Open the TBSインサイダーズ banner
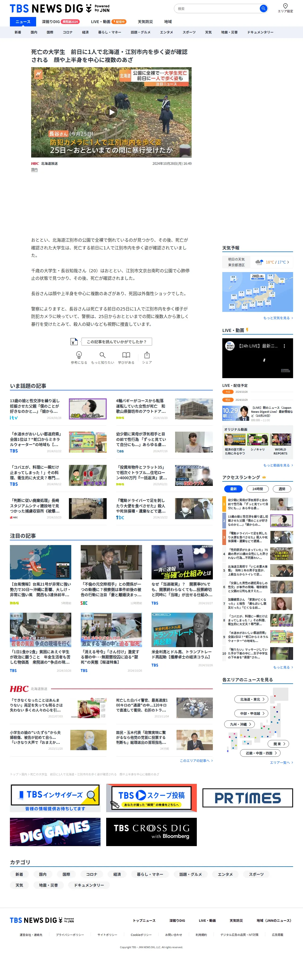Image resolution: width=303 pixels, height=980 pixels. click(x=55, y=797)
